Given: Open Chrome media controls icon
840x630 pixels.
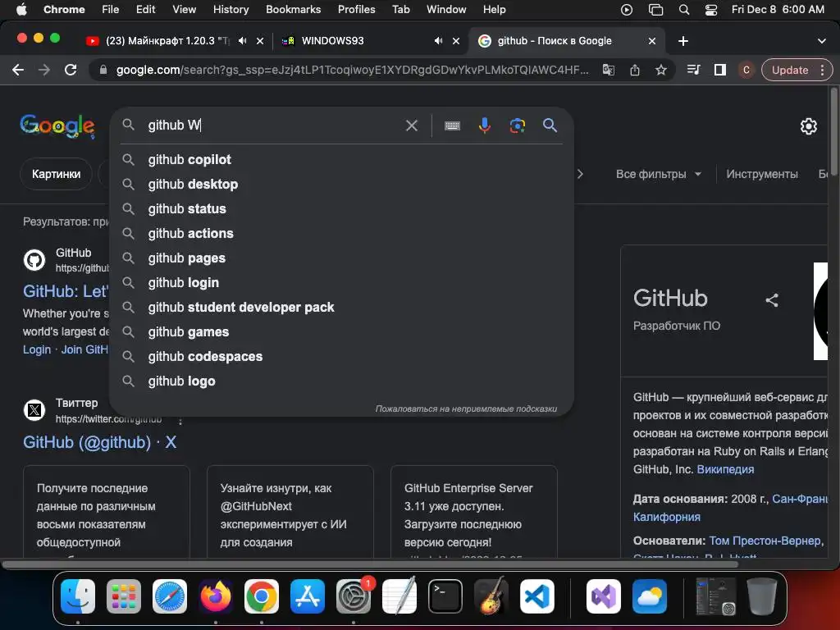Looking at the screenshot, I should 693,71.
